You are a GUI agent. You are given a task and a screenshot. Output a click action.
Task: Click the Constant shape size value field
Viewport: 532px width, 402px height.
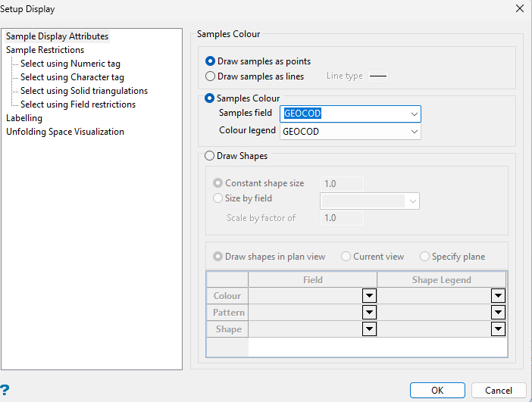click(342, 184)
